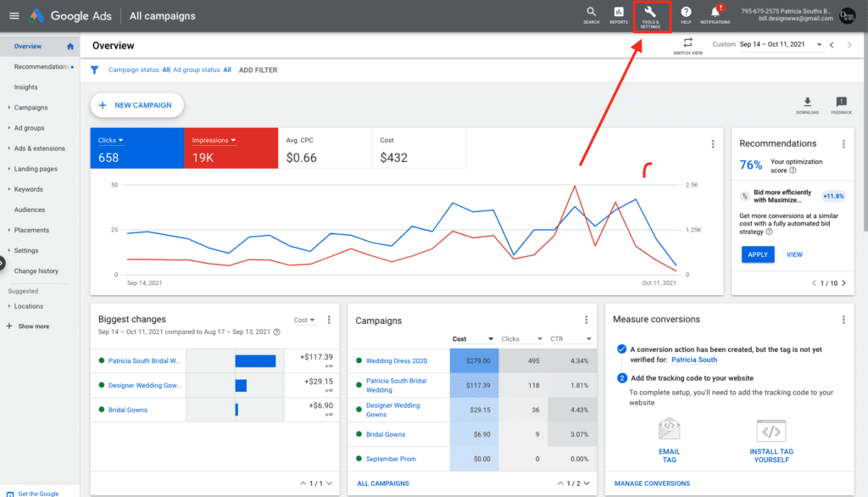The width and height of the screenshot is (868, 497).
Task: Open Audiences in the sidebar
Action: coord(30,210)
